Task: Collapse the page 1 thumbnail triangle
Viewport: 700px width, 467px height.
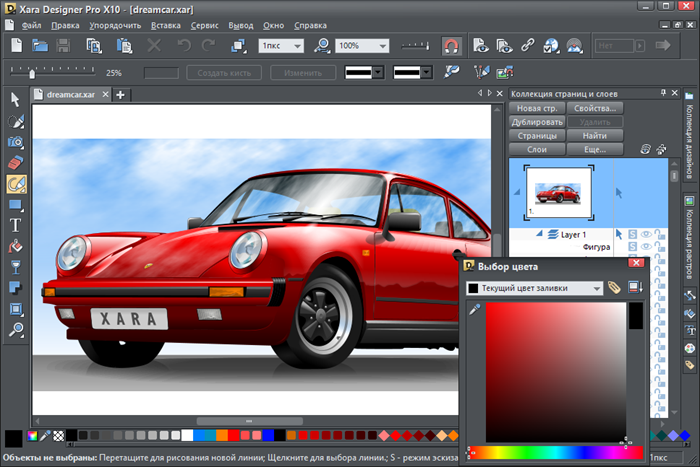Action: (x=517, y=192)
